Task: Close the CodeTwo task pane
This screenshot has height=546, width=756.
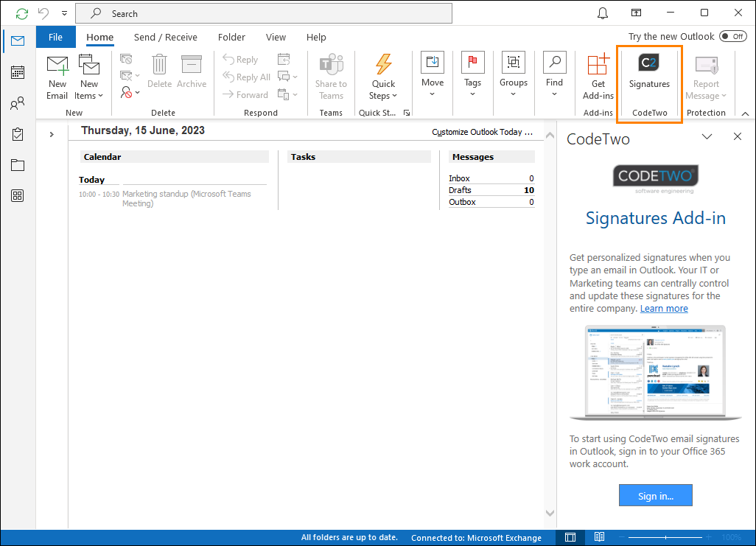Action: 737,136
